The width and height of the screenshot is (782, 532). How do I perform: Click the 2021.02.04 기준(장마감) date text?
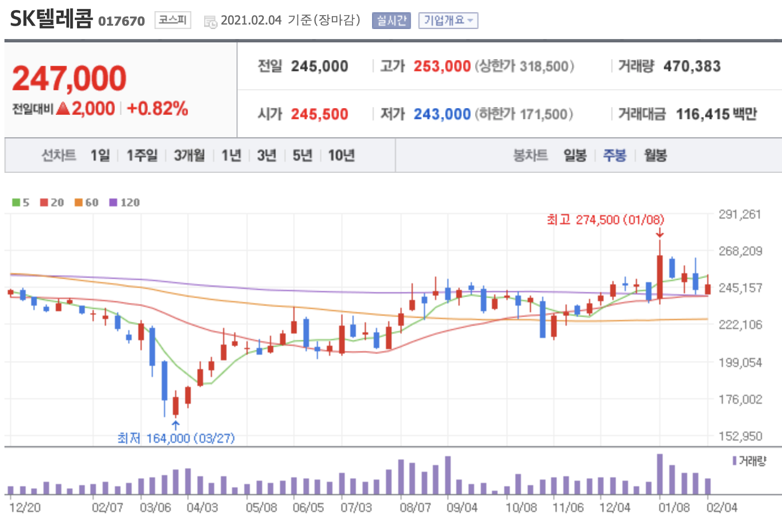[291, 21]
